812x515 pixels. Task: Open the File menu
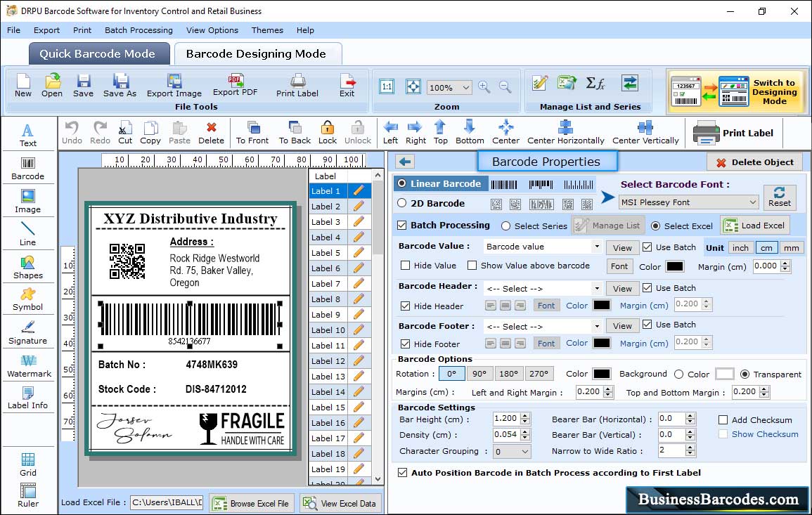click(x=13, y=30)
